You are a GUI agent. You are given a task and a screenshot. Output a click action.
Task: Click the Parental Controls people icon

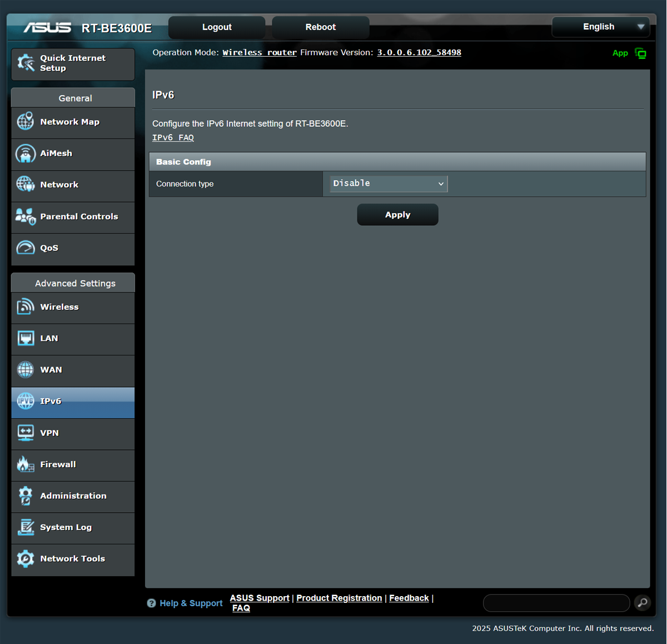pos(26,216)
